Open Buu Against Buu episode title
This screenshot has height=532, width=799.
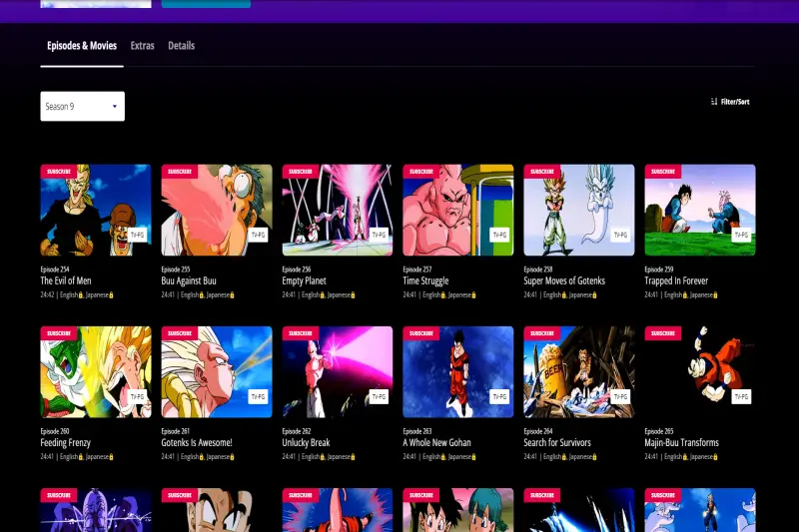[189, 281]
